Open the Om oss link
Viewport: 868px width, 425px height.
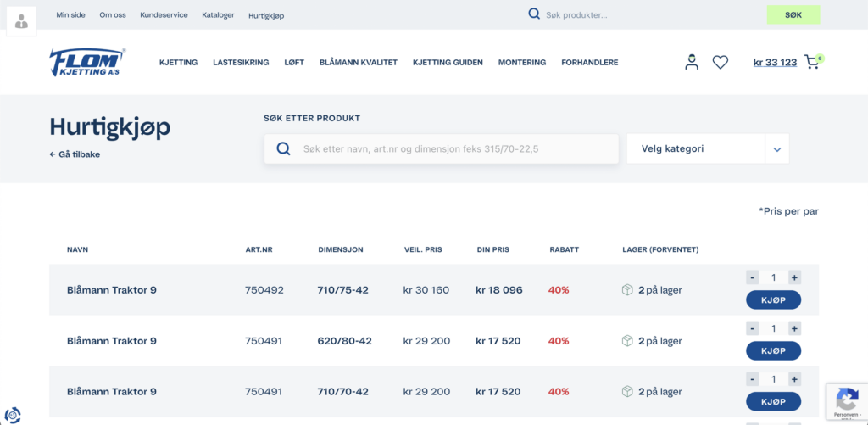[x=113, y=15]
